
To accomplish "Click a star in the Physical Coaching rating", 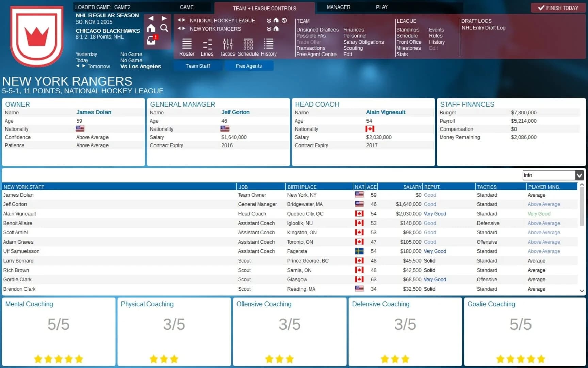I will click(x=164, y=359).
